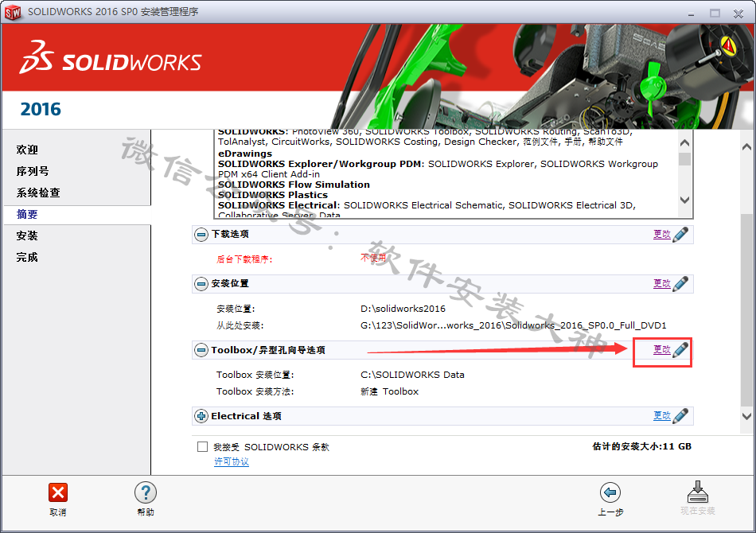Click the Toolbox path C:\SOLIDWORKS Data

pyautogui.click(x=412, y=375)
